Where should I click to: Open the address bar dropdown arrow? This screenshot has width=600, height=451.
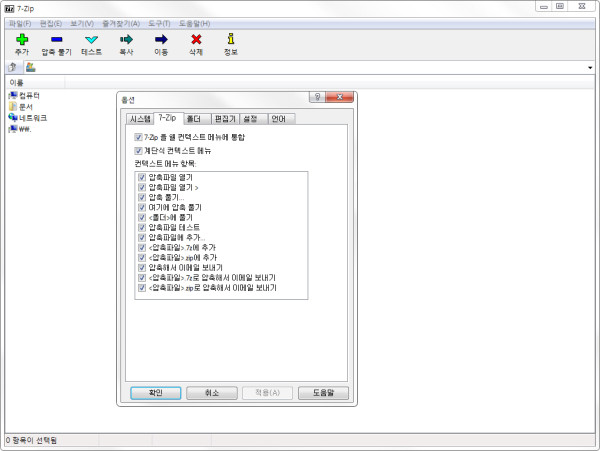click(x=592, y=67)
